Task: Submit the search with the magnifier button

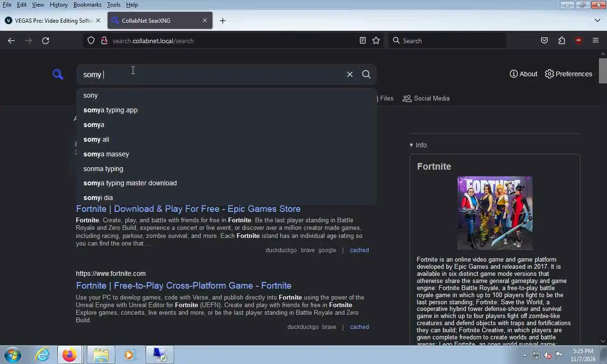Action: [x=366, y=74]
